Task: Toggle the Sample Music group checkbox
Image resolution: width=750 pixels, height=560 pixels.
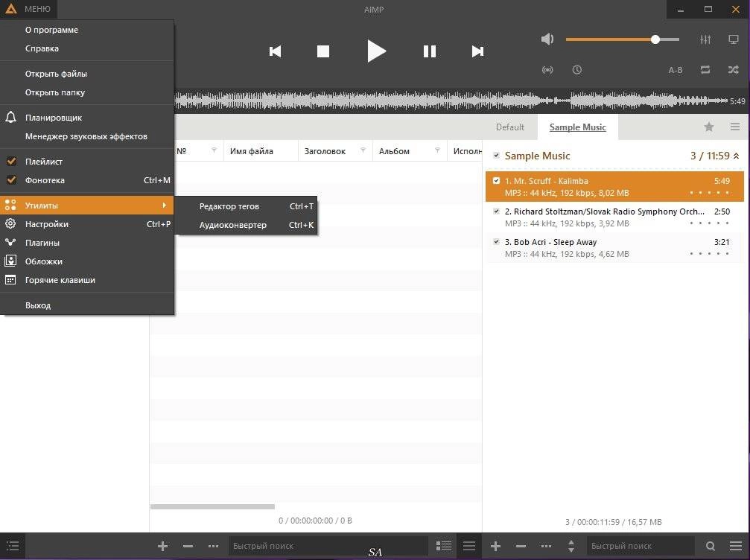Action: coord(496,156)
